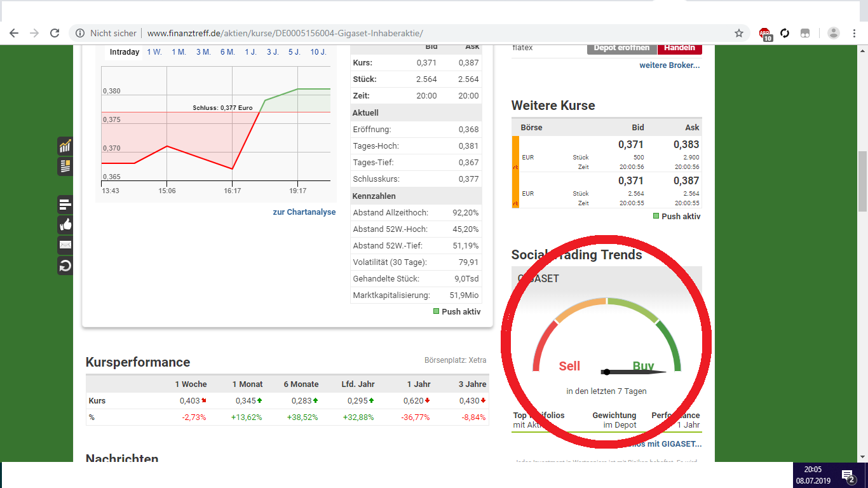The height and width of the screenshot is (488, 868).
Task: Open Chrome's three-dot menu
Action: 854,33
